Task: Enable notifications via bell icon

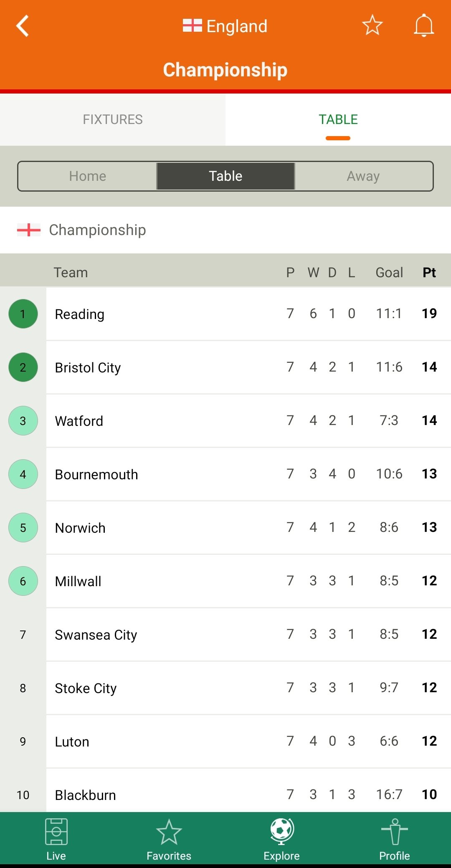Action: [x=424, y=25]
